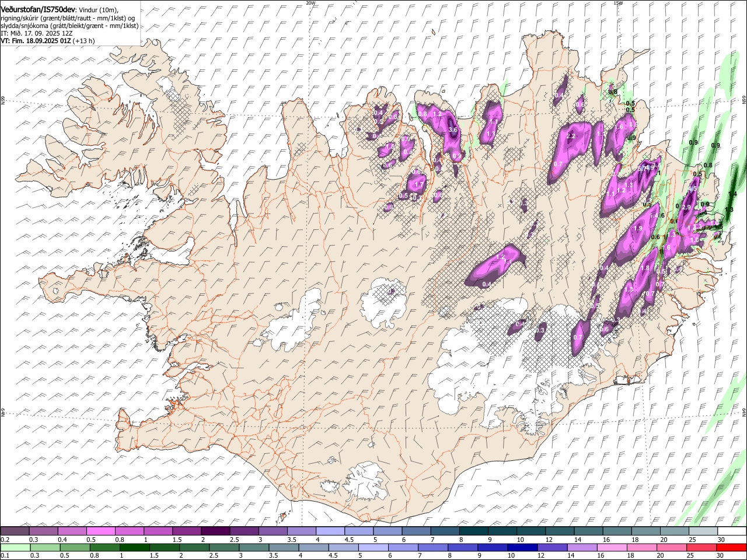
Task: Click the 0.2 label under snow legend
Action: pyautogui.click(x=4, y=540)
